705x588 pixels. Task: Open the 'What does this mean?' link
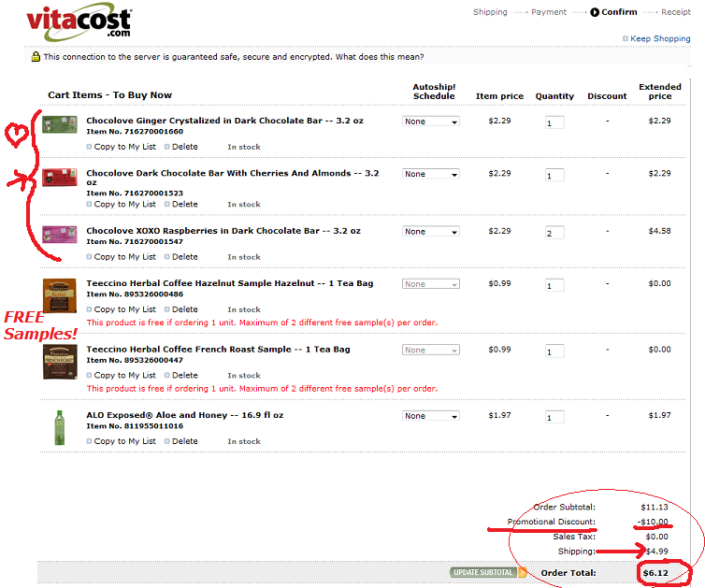point(380,57)
